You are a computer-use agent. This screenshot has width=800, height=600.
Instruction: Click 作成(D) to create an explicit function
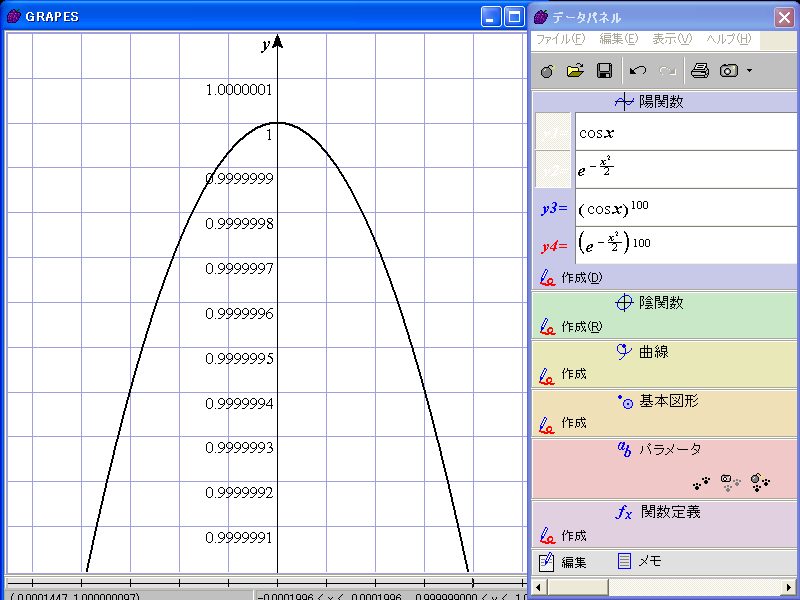pos(580,277)
